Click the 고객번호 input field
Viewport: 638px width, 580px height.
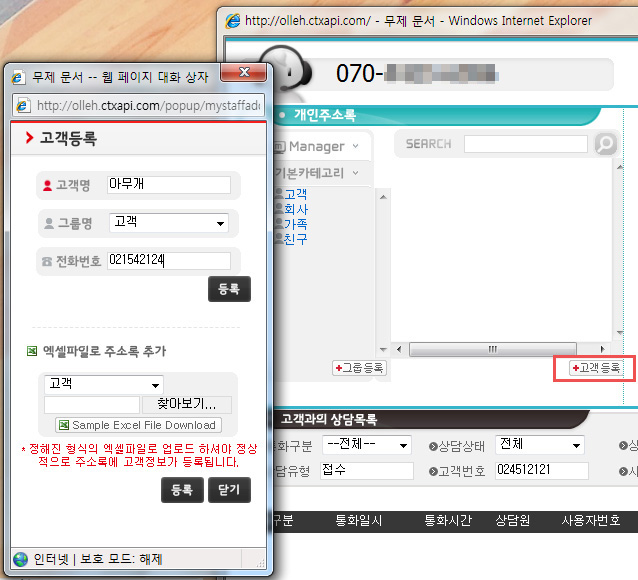coord(541,471)
